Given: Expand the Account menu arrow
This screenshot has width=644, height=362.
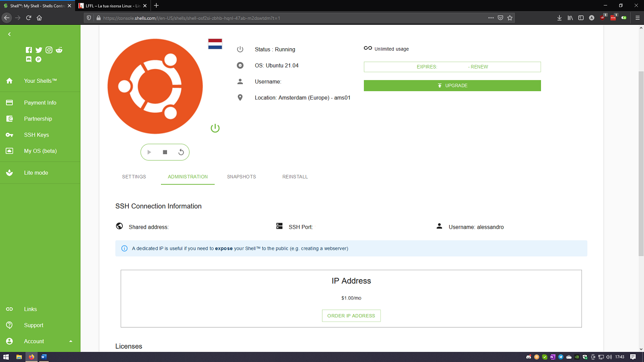Looking at the screenshot, I should pos(70,341).
